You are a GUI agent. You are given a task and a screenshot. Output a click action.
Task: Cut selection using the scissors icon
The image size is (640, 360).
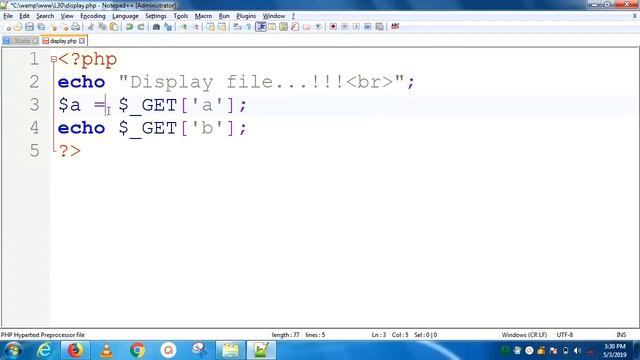[91, 27]
